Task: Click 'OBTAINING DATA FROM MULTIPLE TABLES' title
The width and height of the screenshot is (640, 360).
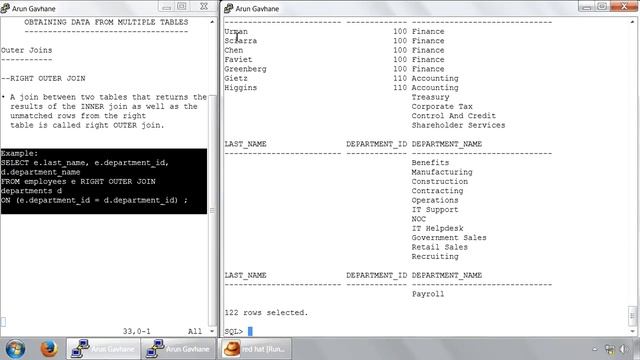Action: [x=106, y=22]
